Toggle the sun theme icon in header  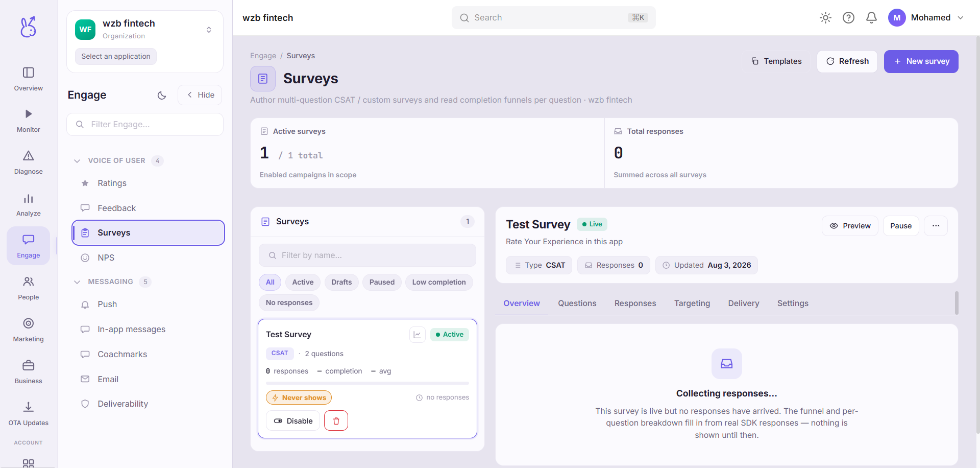pos(825,18)
